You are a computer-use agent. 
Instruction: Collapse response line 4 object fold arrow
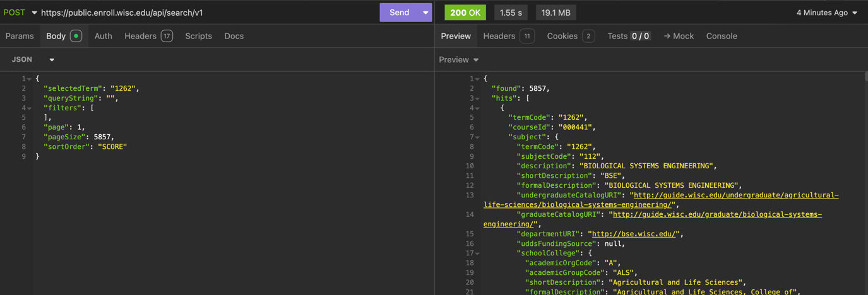[477, 108]
